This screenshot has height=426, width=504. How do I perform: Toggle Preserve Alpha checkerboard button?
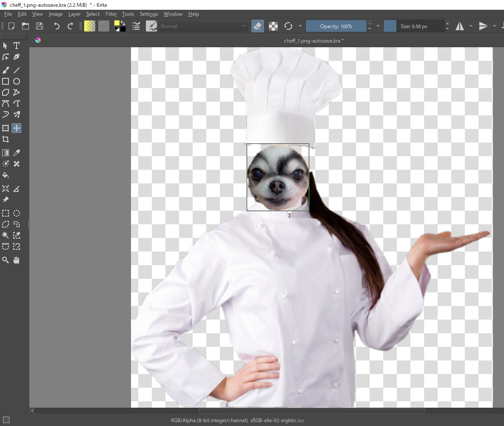coord(273,26)
